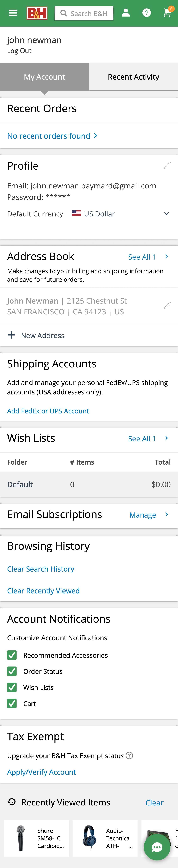Viewport: 178px width, 868px height.
Task: Open the shopping cart
Action: point(167,13)
